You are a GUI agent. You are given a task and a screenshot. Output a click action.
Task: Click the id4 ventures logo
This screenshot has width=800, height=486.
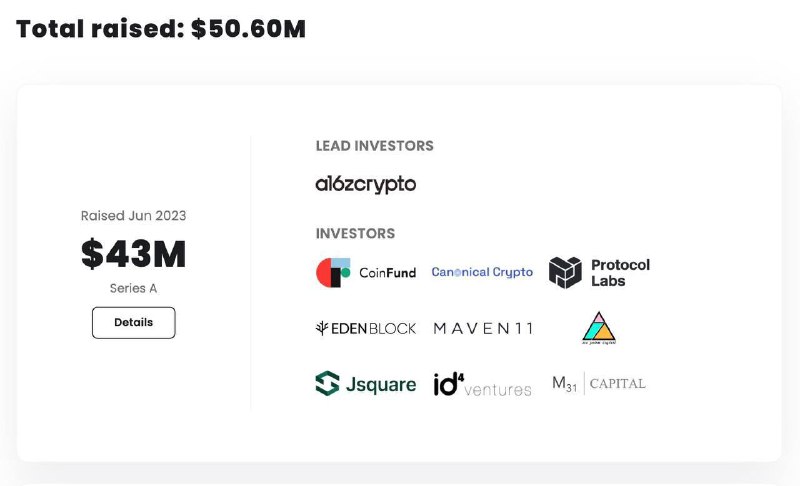(x=483, y=385)
